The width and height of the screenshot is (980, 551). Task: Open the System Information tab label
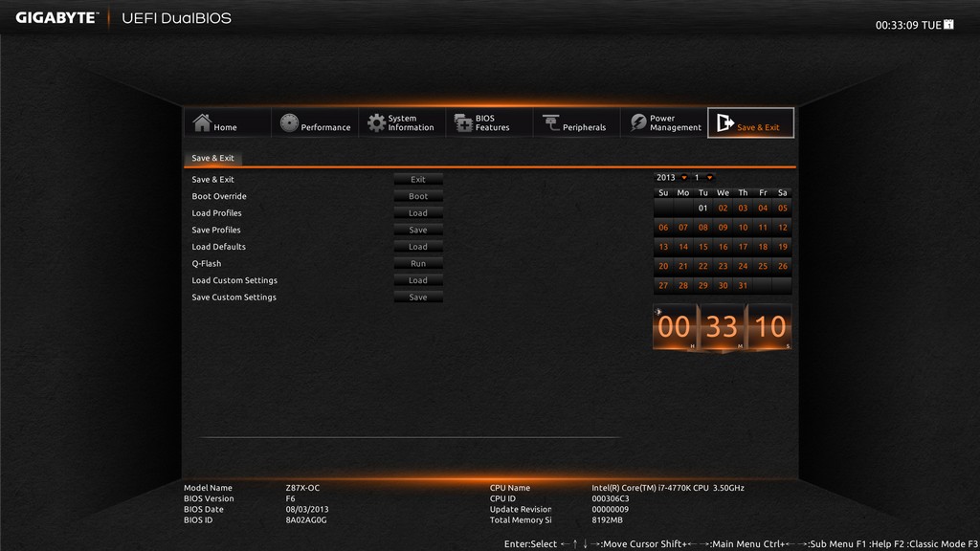[x=411, y=122]
